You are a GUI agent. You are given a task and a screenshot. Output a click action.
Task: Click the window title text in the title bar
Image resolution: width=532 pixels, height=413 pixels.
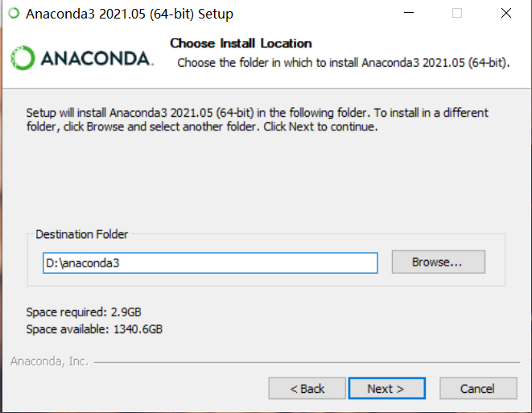tap(130, 14)
